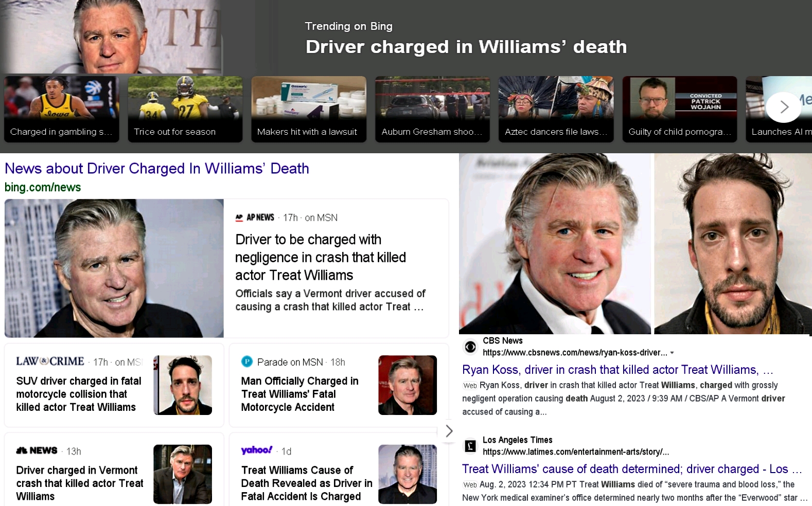Open the 'Auburn Gresham shoo…' trending card
Screen dimensions: 812x506
point(433,109)
